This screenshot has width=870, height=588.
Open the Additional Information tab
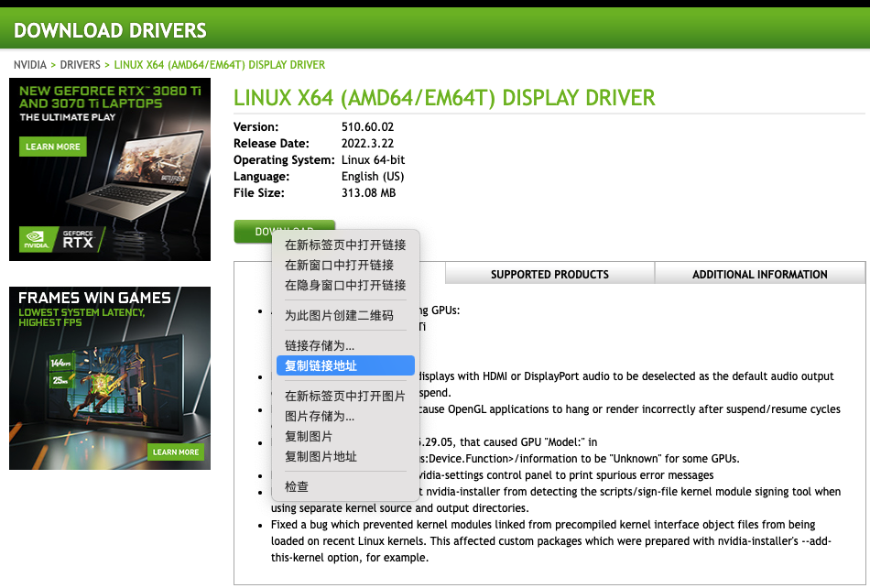[x=759, y=274]
